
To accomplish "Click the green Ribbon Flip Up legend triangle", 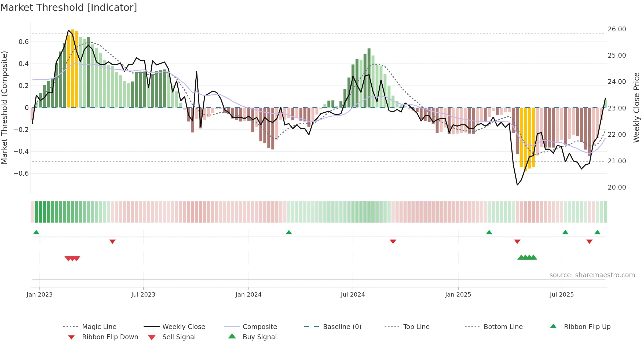I will pyautogui.click(x=553, y=326).
